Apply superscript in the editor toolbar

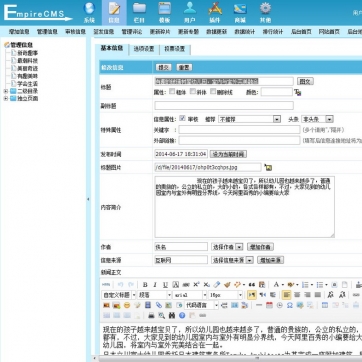[x=196, y=285]
